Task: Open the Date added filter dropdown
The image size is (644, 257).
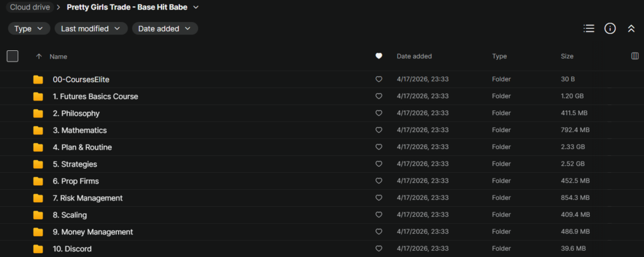Action: point(165,28)
